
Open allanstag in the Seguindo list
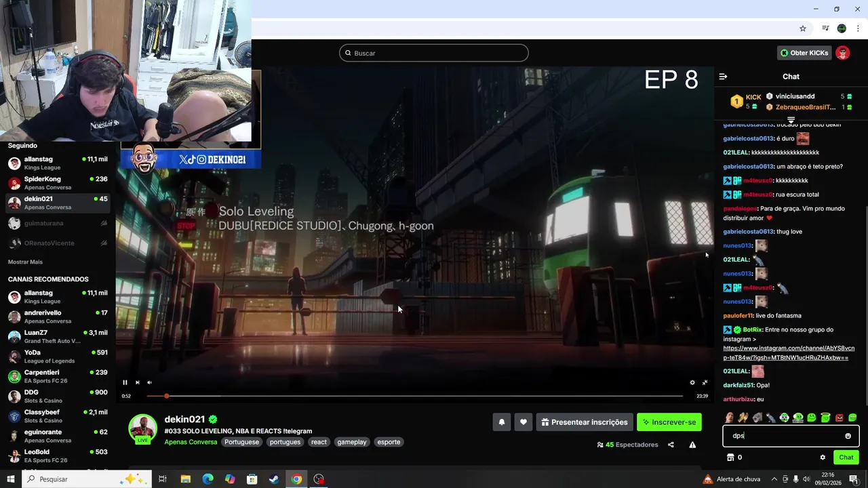coord(58,163)
